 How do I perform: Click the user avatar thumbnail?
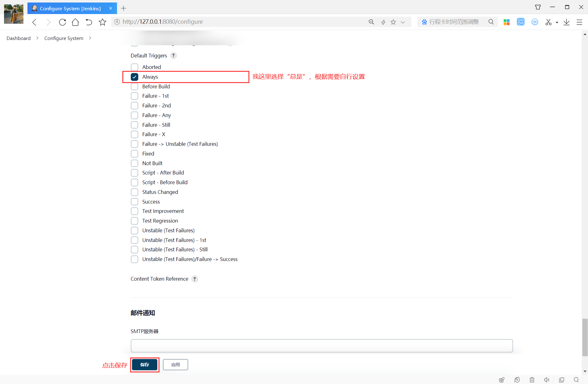[x=13, y=14]
